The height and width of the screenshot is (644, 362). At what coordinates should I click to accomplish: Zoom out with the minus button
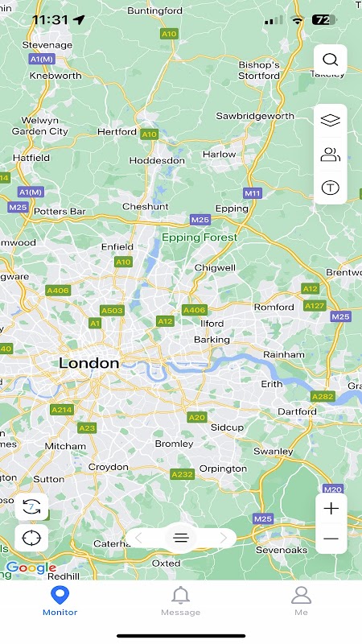pos(331,539)
